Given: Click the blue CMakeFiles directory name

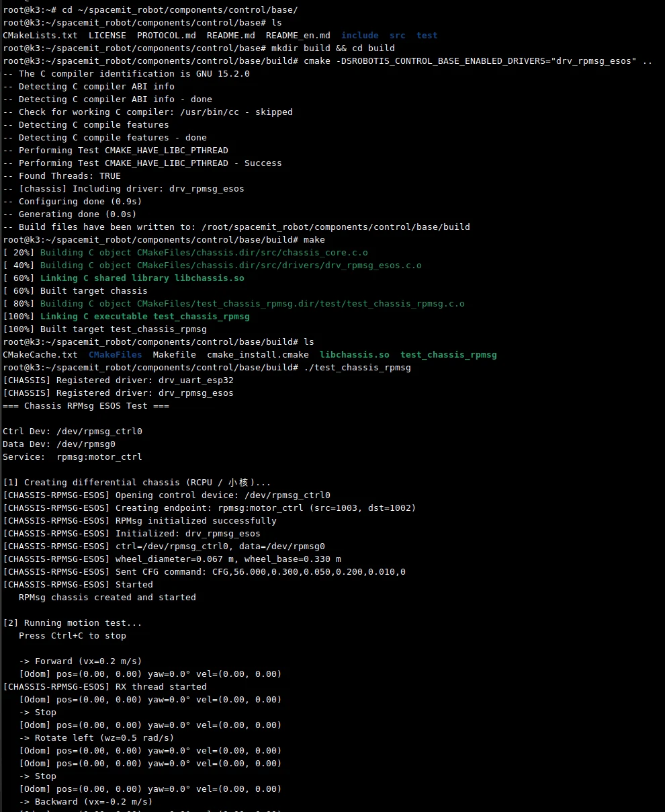Looking at the screenshot, I should (x=115, y=354).
